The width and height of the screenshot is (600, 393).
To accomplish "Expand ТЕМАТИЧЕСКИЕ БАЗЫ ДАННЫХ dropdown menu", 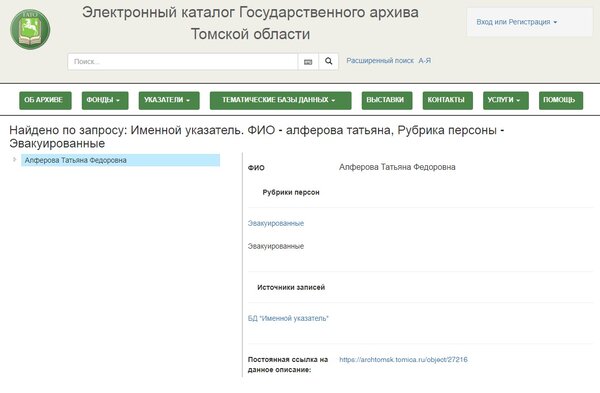I will [280, 100].
